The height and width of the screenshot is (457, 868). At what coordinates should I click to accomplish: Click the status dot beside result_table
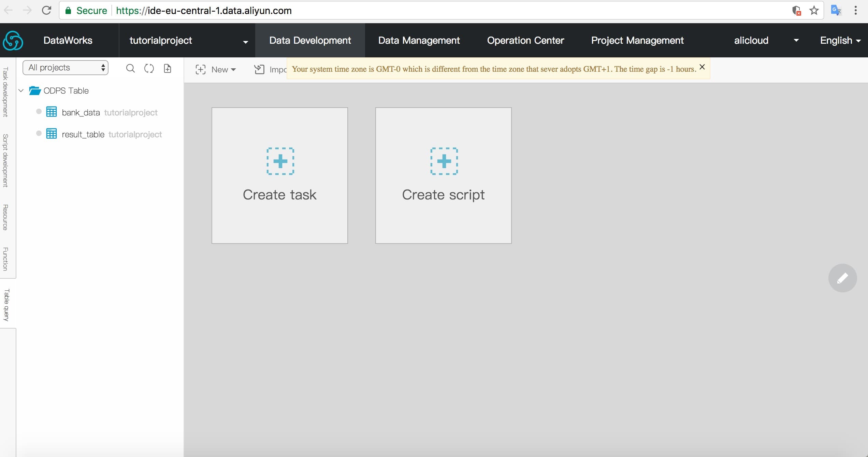[39, 133]
